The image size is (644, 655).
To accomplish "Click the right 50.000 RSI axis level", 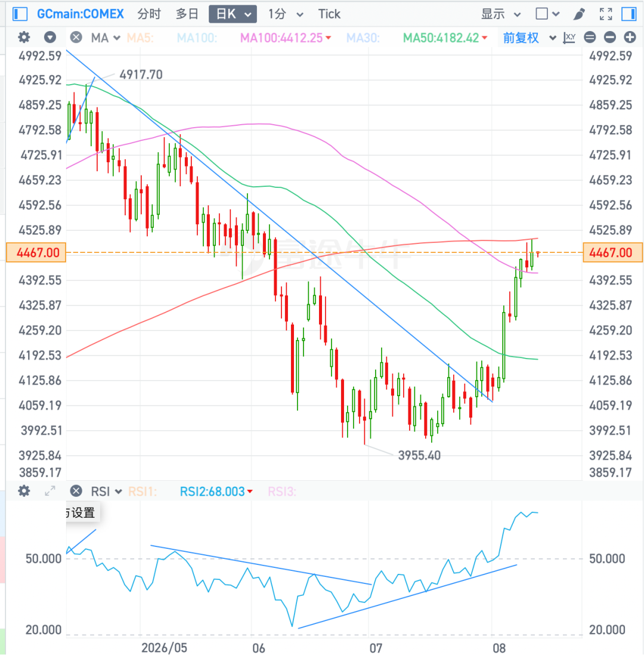I will pos(607,558).
